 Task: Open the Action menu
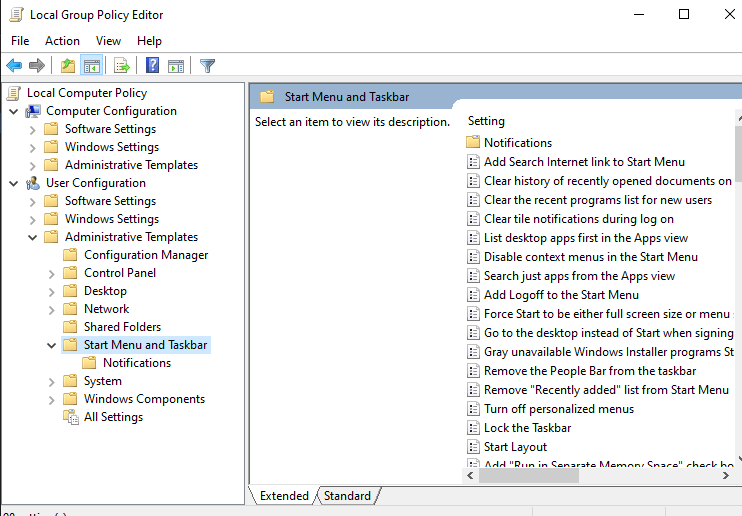[x=62, y=41]
